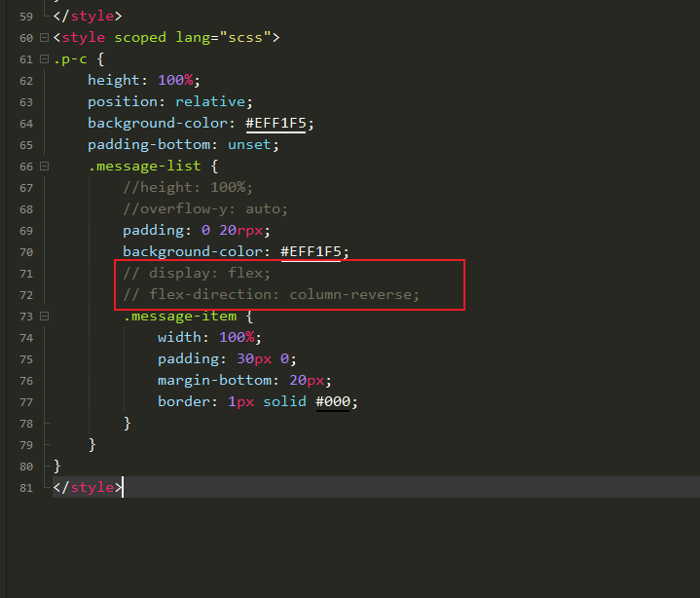This screenshot has height=598, width=700.
Task: Click the 'width: 100%;' line
Action: coord(209,338)
